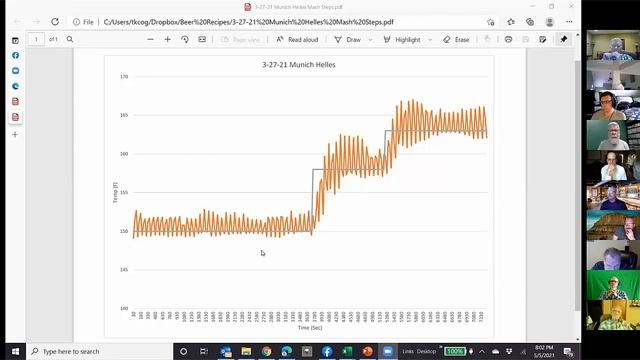Image resolution: width=640 pixels, height=360 pixels.
Task: Expand the Highlight color options arrow
Action: (430, 40)
